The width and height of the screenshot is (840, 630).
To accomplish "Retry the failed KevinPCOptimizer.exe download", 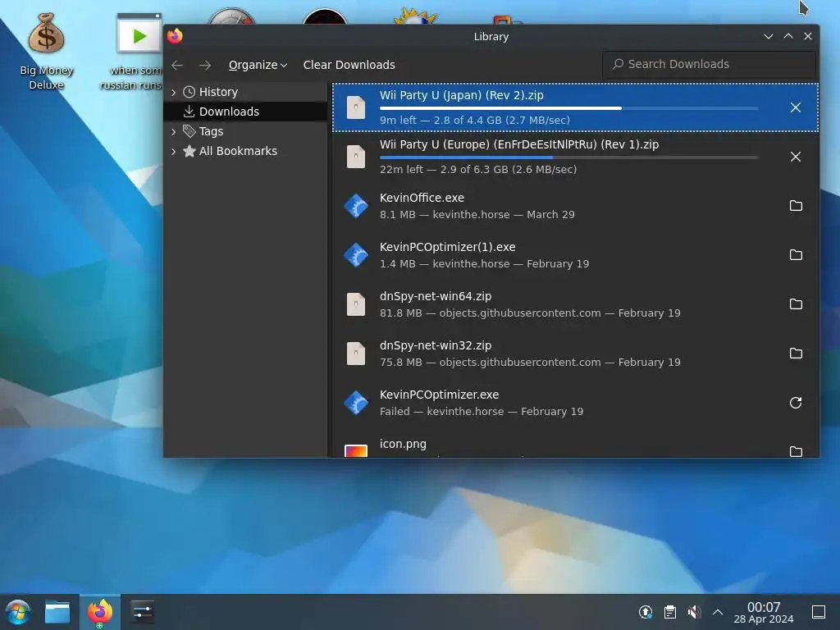I will click(x=796, y=403).
